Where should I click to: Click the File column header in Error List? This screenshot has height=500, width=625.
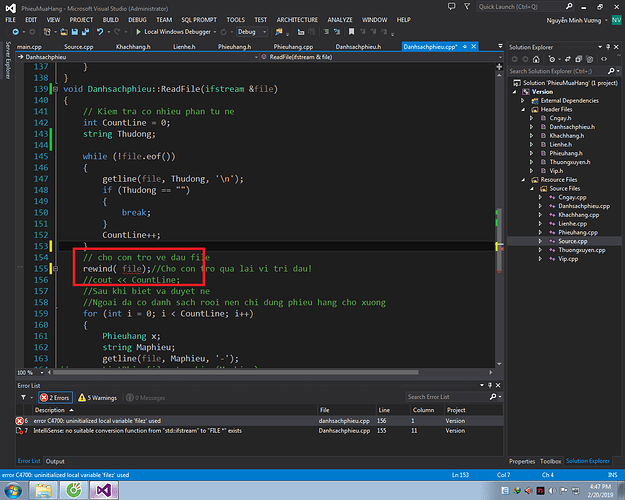point(326,409)
